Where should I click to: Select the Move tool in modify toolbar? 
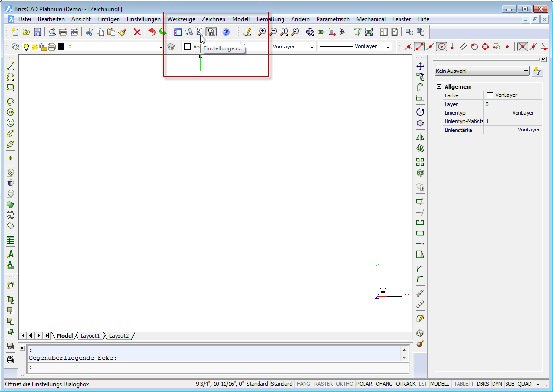420,66
